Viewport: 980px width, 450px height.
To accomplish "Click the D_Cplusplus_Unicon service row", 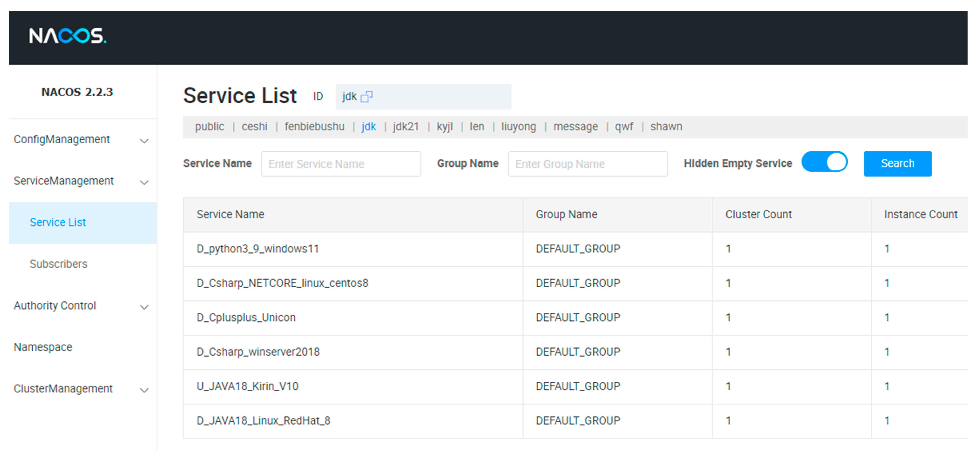I will (246, 318).
